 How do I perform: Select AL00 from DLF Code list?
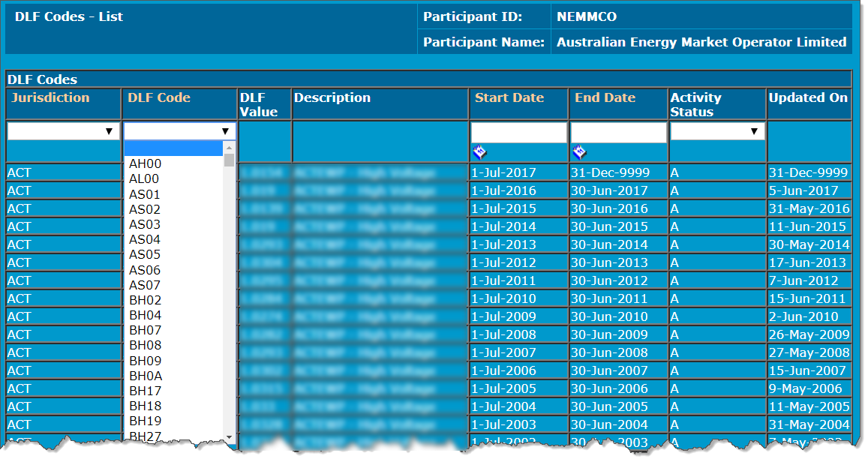coord(144,178)
